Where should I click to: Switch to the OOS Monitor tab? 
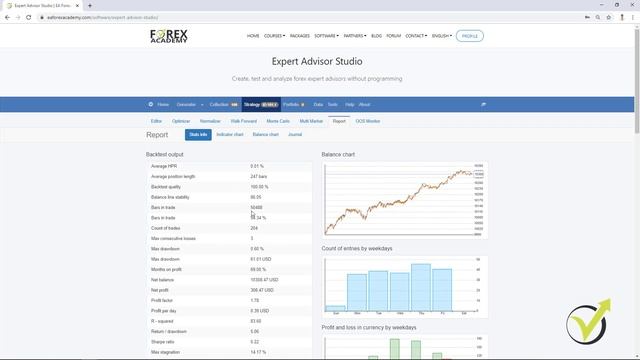coord(368,121)
